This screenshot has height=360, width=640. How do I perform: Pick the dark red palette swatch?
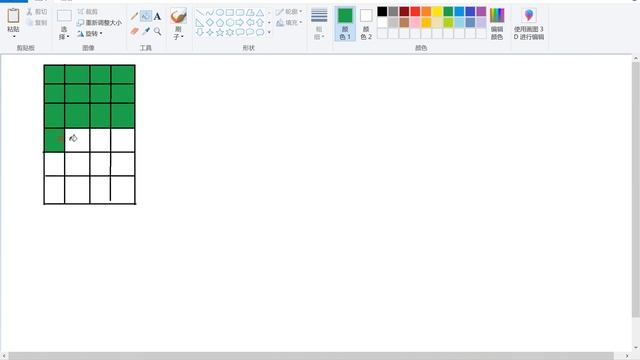click(x=404, y=11)
